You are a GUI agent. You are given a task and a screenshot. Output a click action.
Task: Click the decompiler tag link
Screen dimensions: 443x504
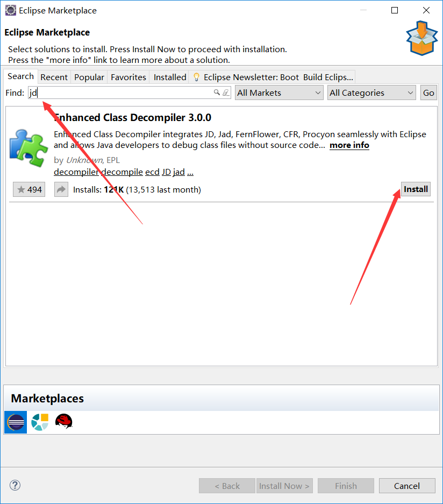click(x=76, y=172)
